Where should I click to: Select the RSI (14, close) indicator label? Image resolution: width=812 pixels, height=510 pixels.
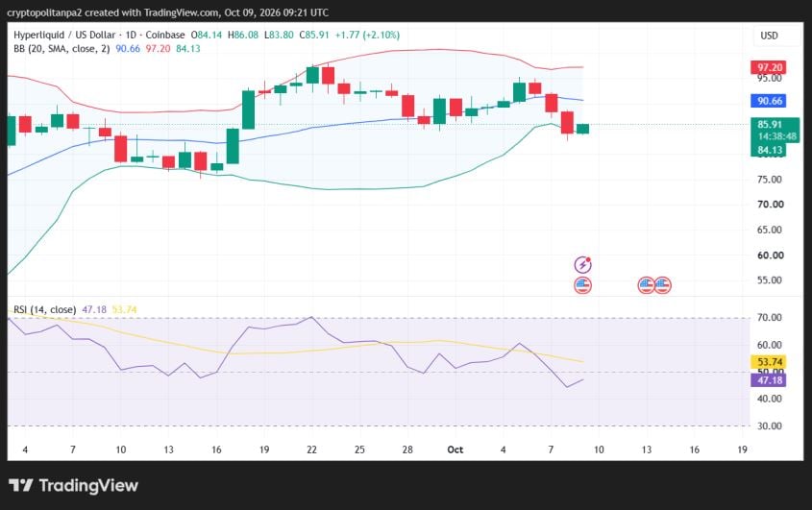click(44, 309)
